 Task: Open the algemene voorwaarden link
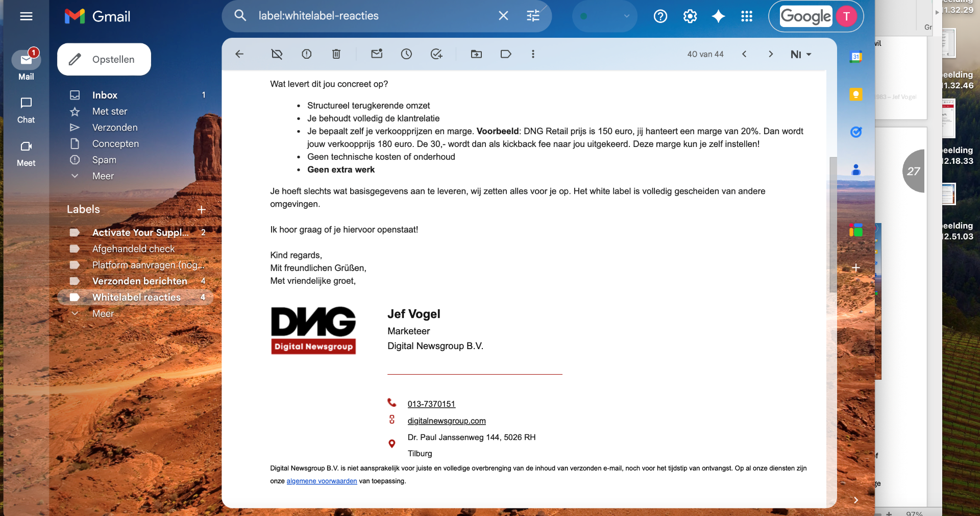322,481
